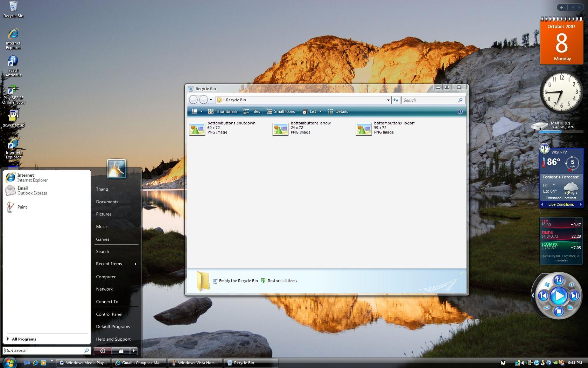Expand the Recent Items submenu
The width and height of the screenshot is (588, 368).
tap(115, 264)
